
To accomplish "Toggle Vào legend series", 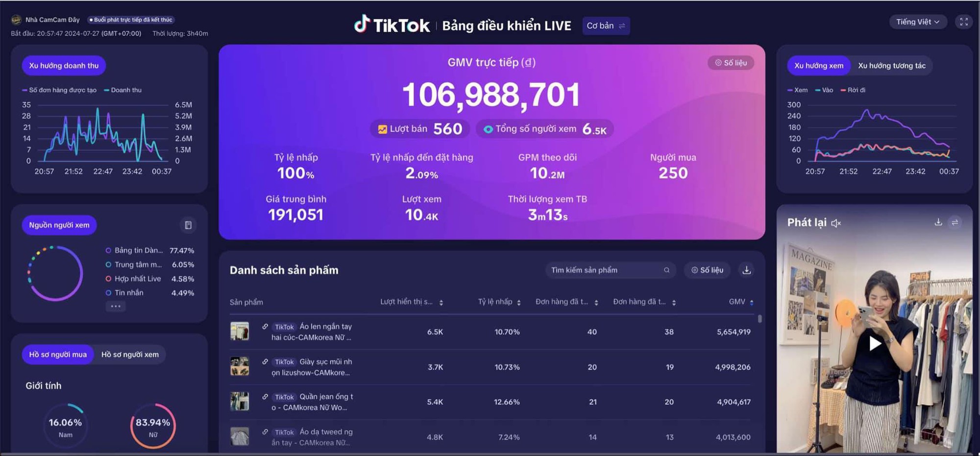I will pos(824,90).
